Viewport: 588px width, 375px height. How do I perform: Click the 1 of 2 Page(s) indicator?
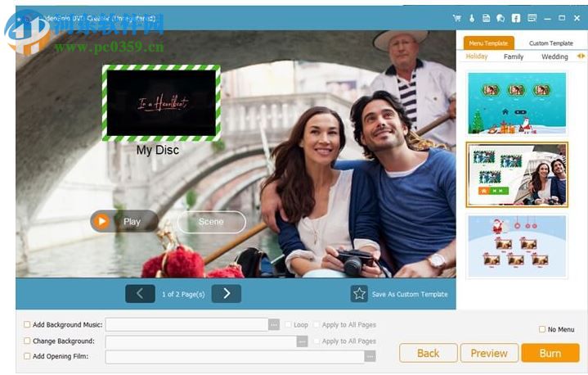[x=183, y=294]
